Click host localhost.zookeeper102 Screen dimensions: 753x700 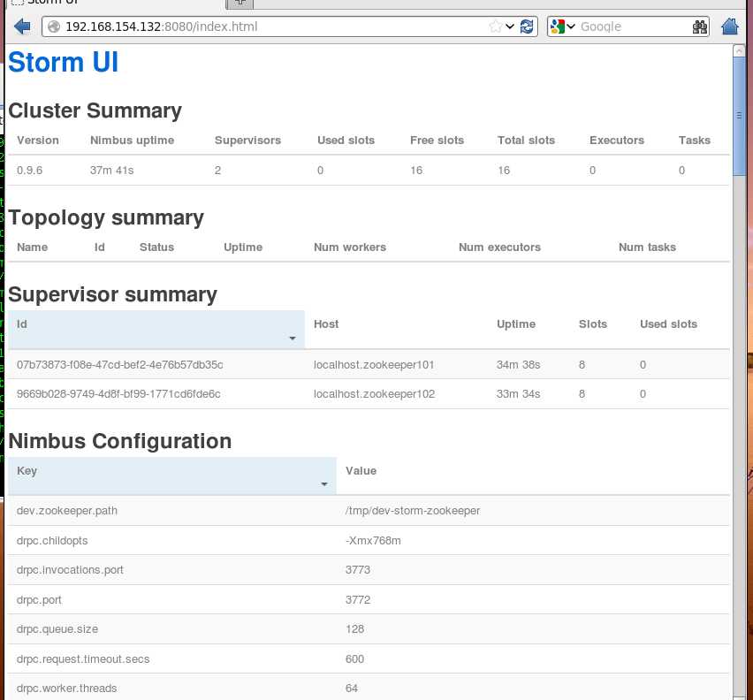click(x=374, y=394)
